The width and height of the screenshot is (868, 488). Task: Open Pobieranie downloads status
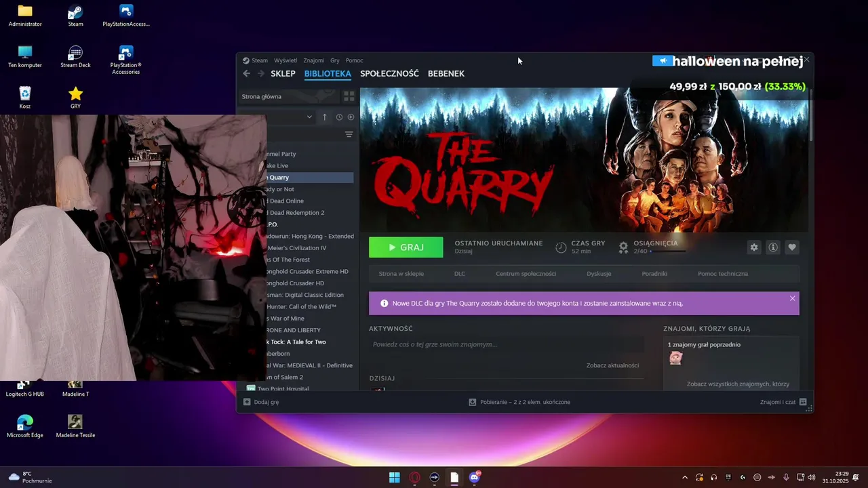[x=519, y=402]
